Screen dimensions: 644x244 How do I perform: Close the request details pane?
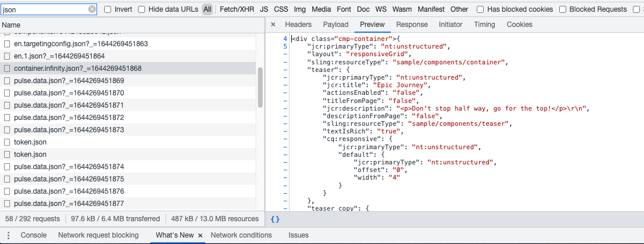tap(273, 25)
